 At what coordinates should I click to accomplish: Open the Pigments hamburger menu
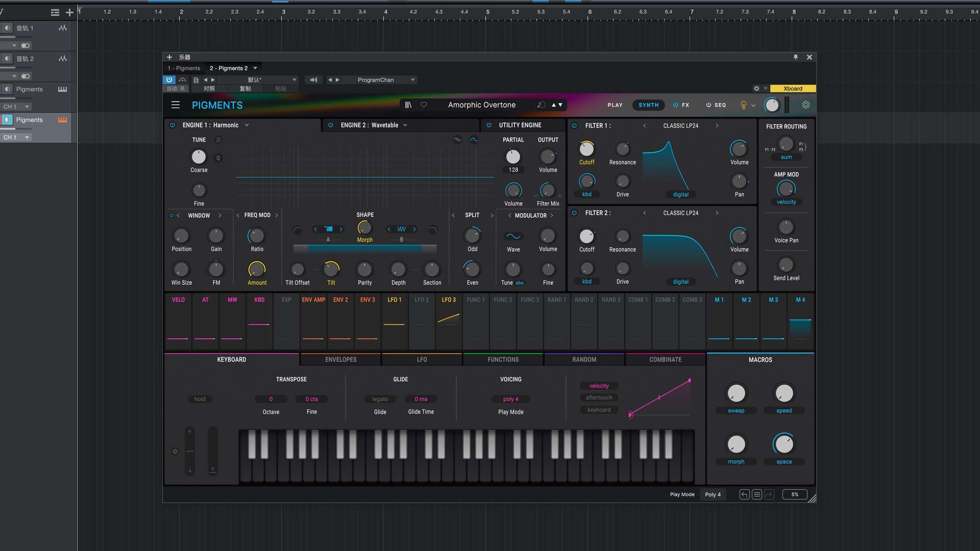point(176,105)
